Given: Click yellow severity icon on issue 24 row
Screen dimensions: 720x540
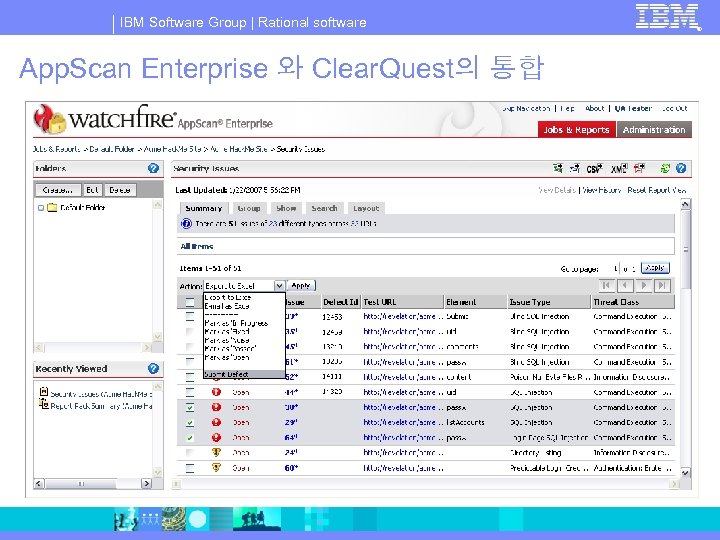Looking at the screenshot, I should click(x=216, y=452).
